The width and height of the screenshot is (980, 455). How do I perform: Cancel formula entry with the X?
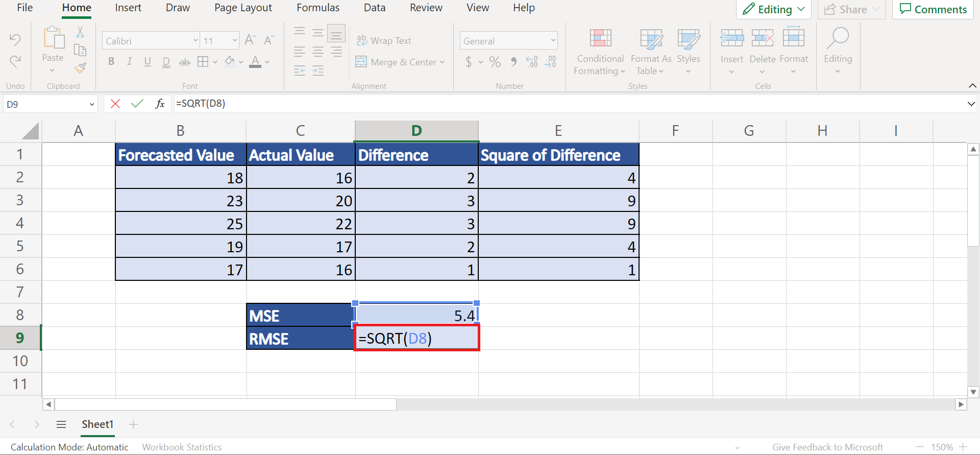(115, 104)
